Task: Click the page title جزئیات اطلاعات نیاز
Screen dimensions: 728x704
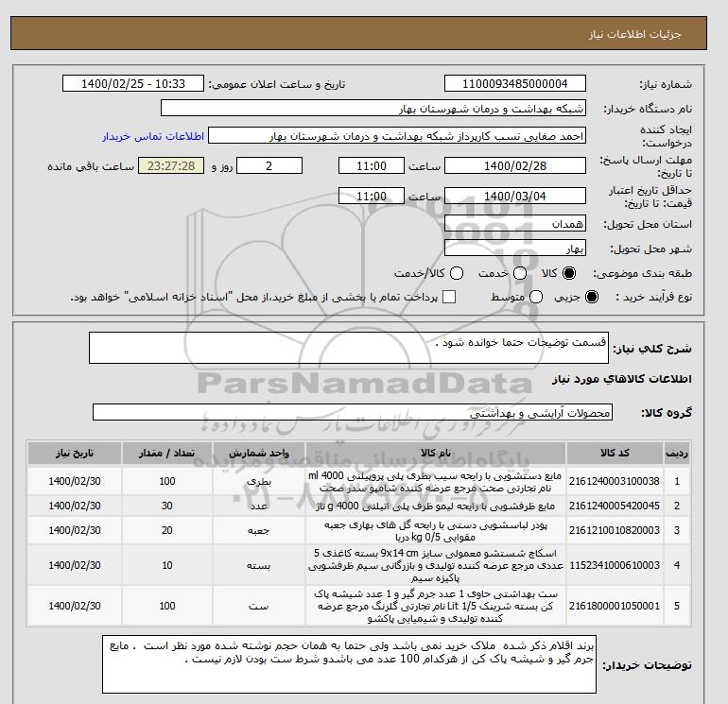Action: click(634, 34)
